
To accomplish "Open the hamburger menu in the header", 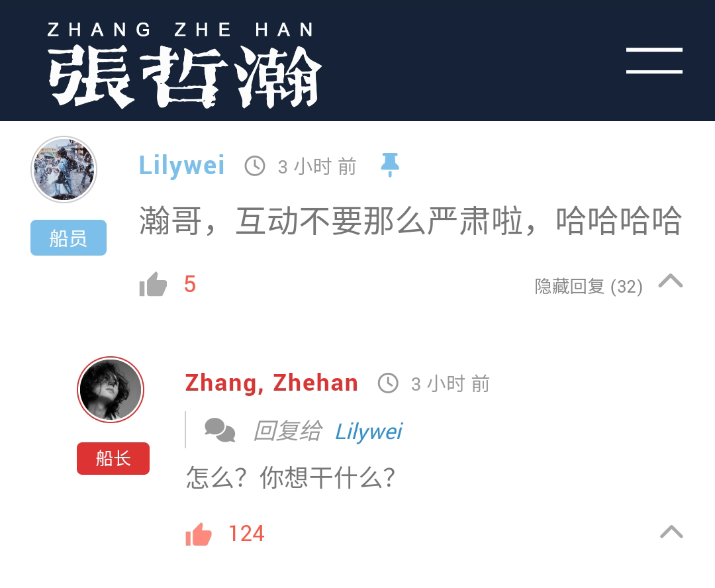I will 654,60.
